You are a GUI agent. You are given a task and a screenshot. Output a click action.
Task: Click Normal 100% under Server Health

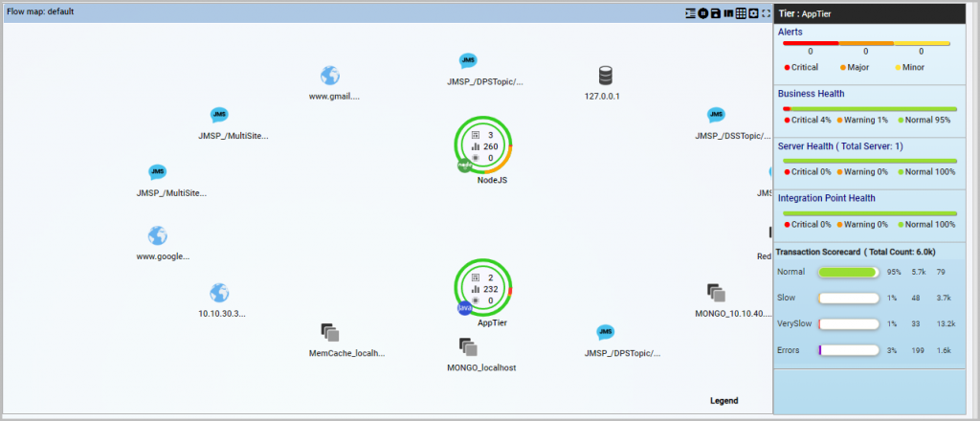[926, 172]
